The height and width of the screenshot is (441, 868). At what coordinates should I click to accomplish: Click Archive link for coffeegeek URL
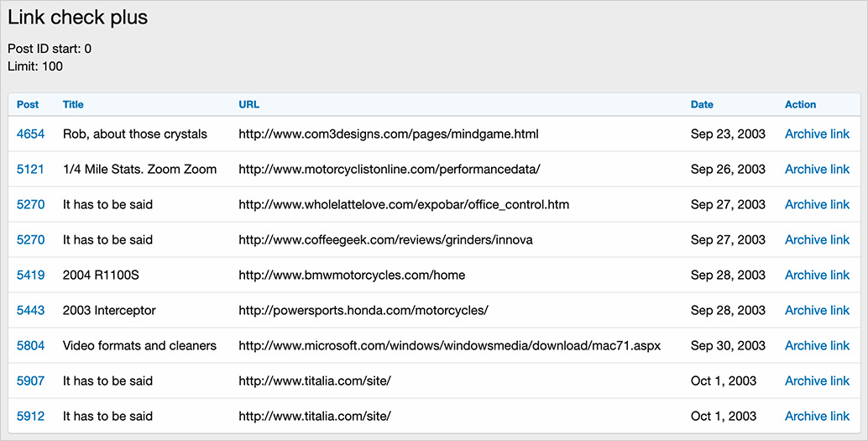click(x=817, y=240)
